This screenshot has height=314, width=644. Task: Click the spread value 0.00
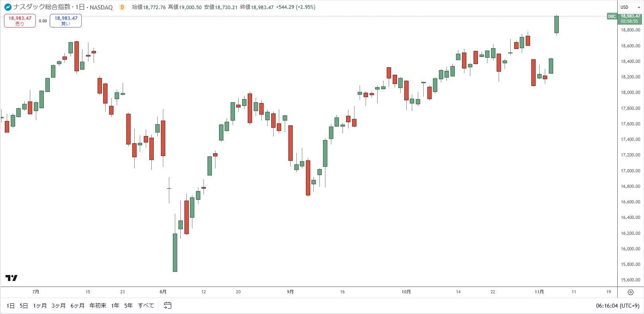(43, 21)
